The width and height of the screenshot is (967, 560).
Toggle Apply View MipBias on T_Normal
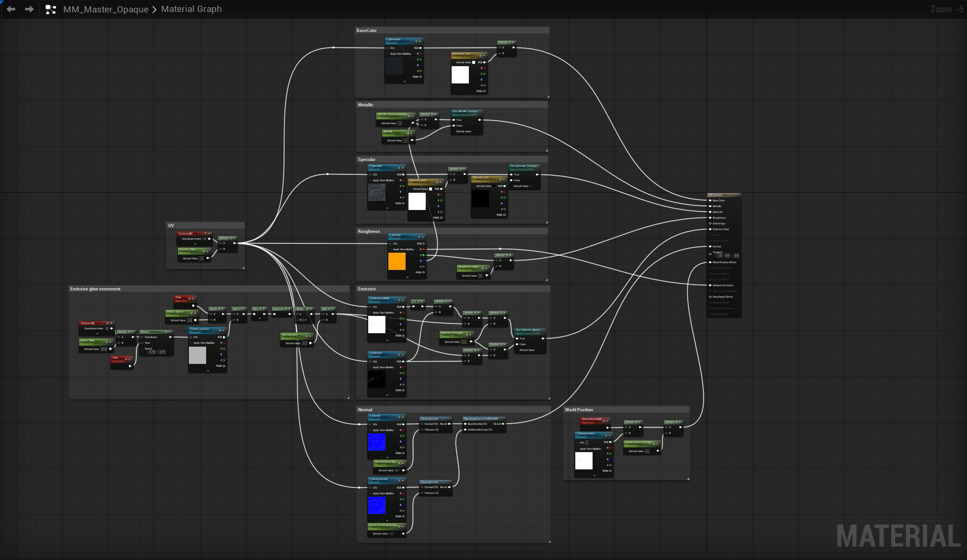pyautogui.click(x=371, y=430)
